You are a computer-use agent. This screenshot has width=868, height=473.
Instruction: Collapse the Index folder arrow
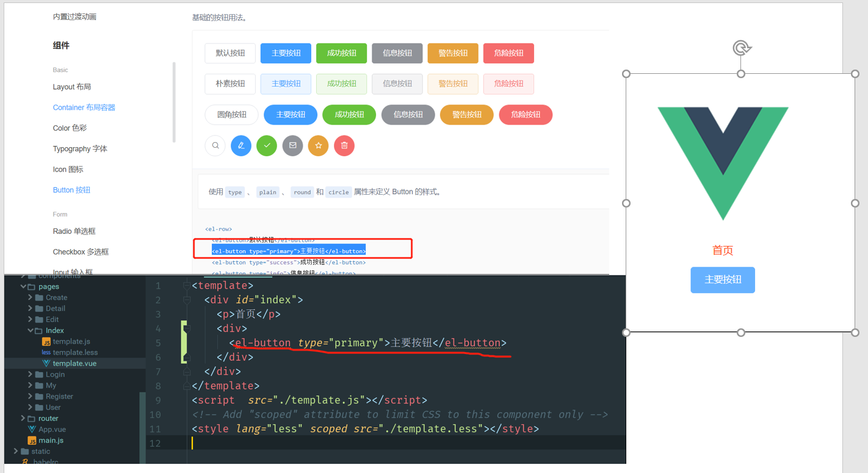(31, 331)
